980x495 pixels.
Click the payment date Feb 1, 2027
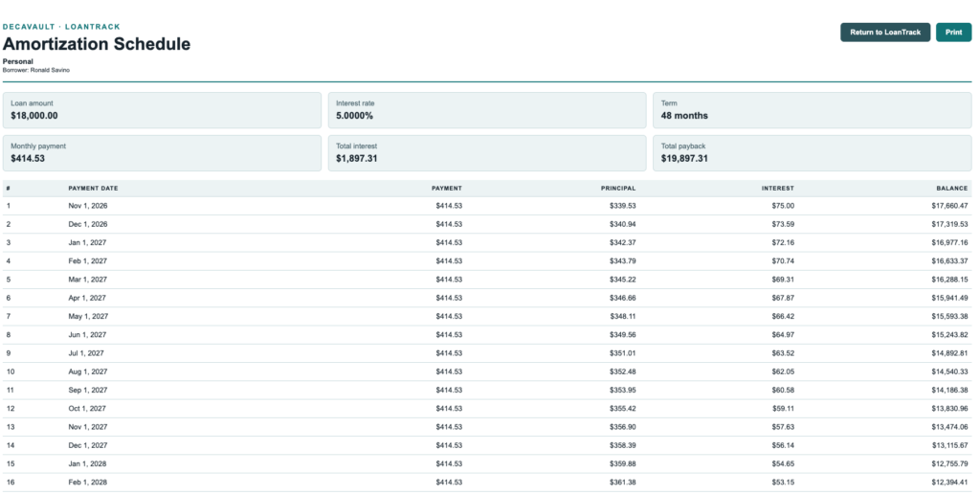[x=87, y=260]
